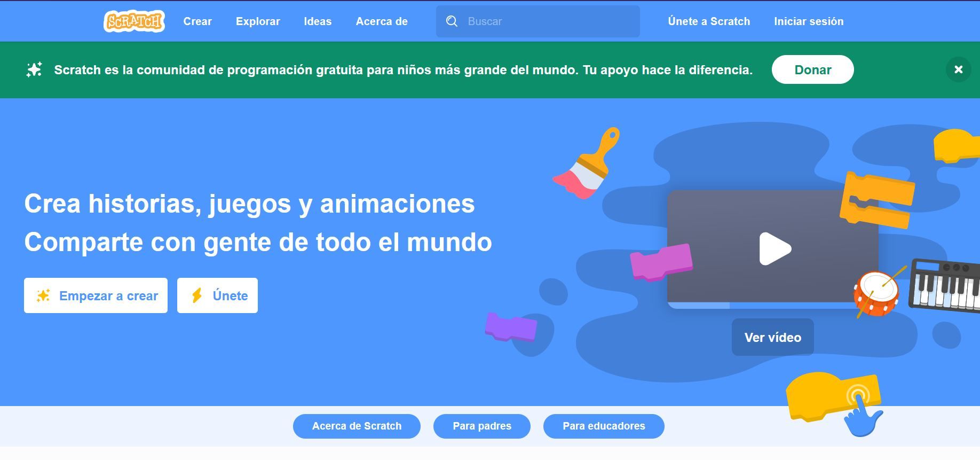The image size is (980, 460).
Task: Click the Scratch logo
Action: click(134, 21)
